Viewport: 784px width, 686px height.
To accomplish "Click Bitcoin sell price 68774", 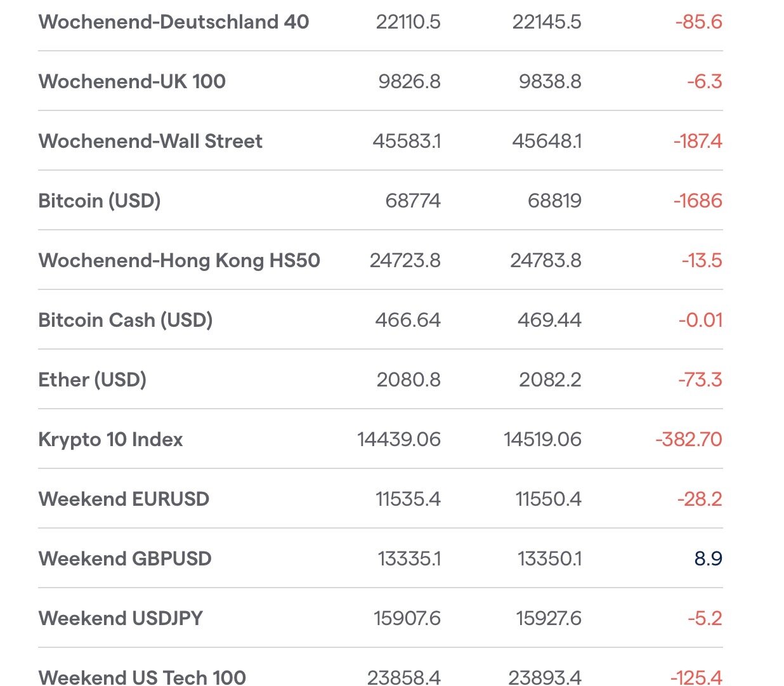I will [x=412, y=201].
